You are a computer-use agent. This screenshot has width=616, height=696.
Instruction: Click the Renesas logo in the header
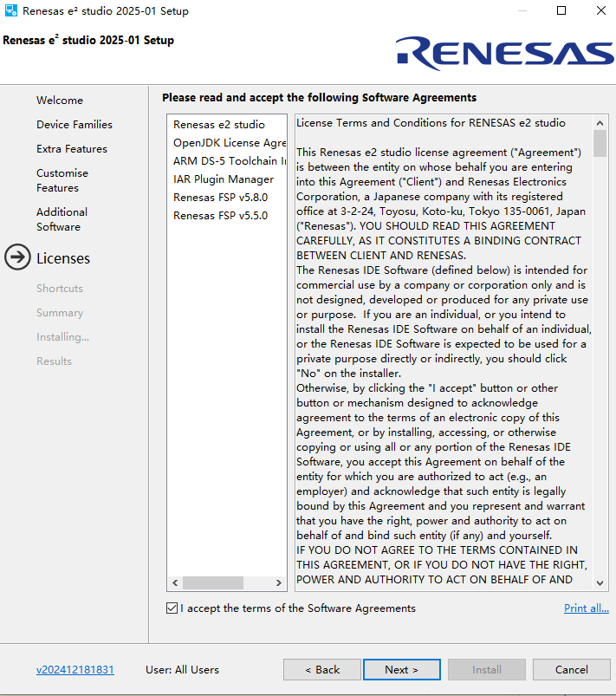click(504, 53)
